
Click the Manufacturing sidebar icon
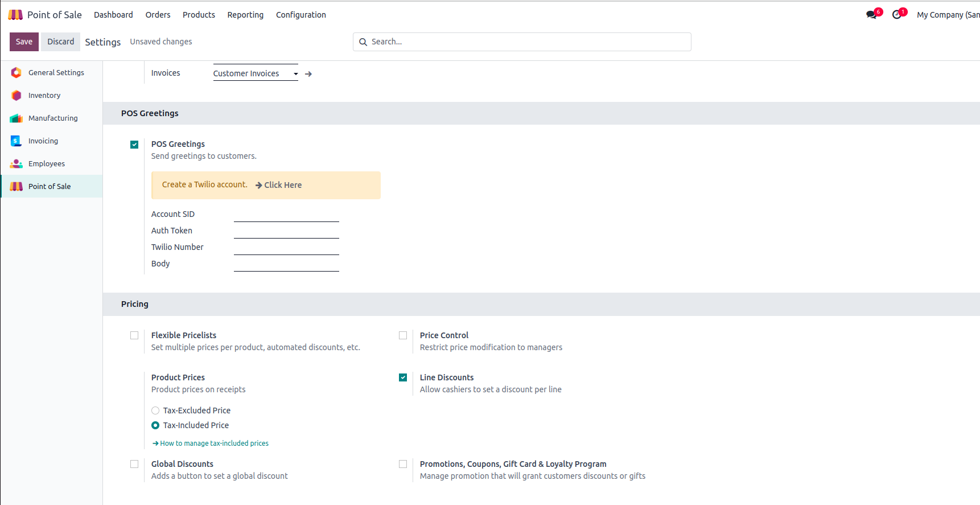17,118
